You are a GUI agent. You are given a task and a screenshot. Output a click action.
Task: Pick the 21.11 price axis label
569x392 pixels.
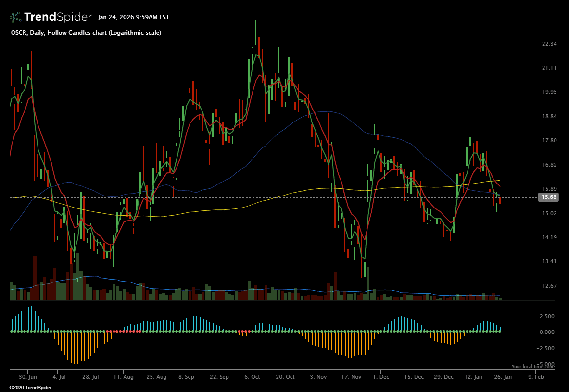point(549,68)
